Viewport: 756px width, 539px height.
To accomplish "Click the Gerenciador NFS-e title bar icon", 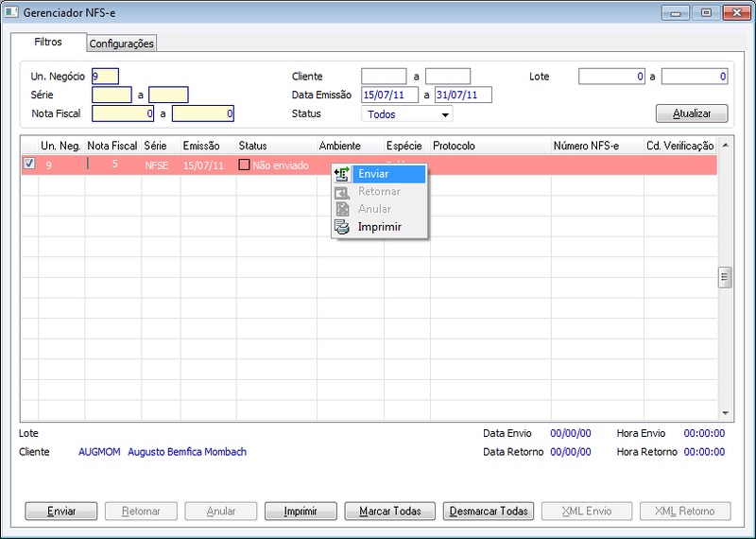I will (x=11, y=12).
